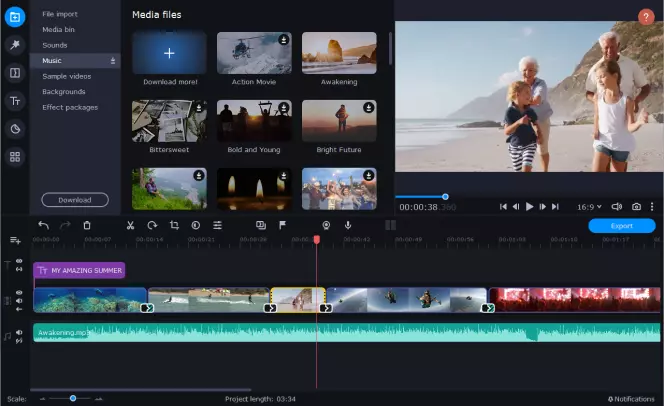Click the blue Export button
Viewport: 664px width, 406px height.
[x=622, y=226]
